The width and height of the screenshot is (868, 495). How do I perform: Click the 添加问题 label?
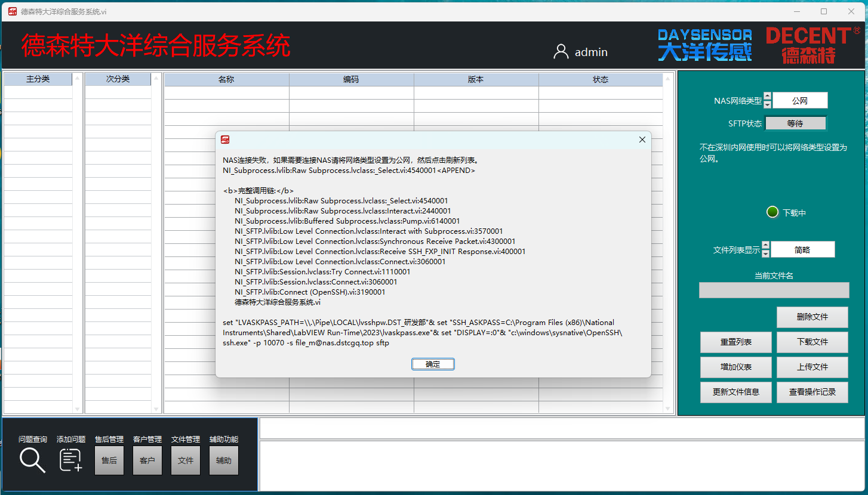(x=71, y=440)
